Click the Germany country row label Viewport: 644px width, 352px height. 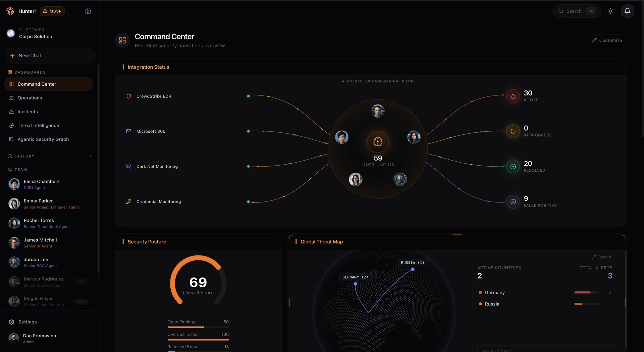(x=495, y=293)
